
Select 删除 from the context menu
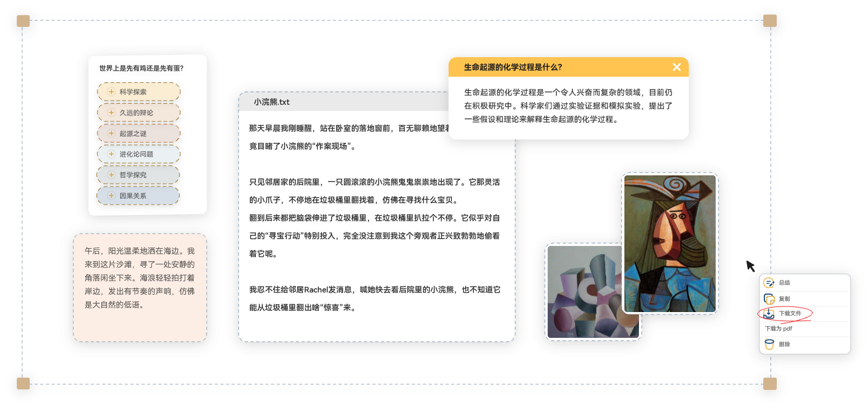tap(805, 345)
